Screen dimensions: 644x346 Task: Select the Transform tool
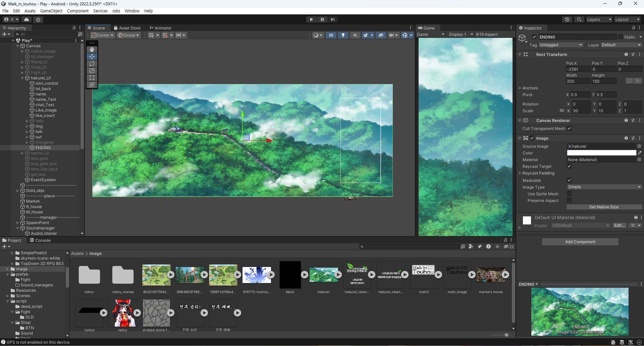coord(92,85)
